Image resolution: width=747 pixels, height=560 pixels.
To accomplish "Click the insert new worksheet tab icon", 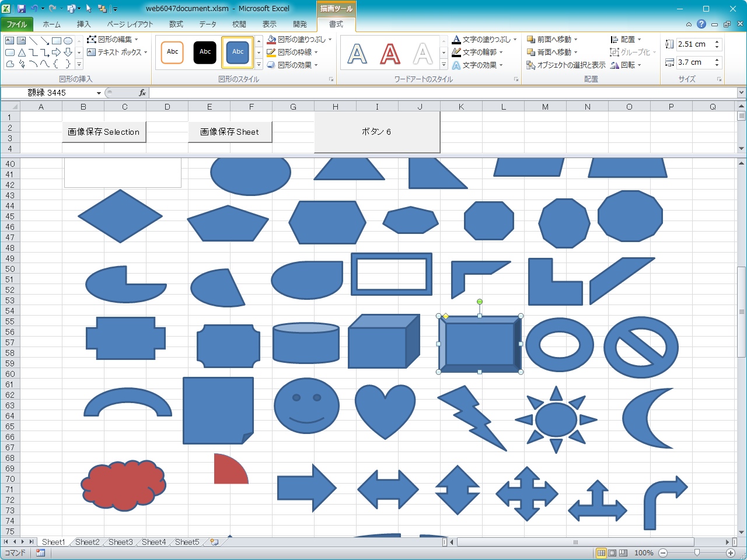I will click(x=214, y=542).
